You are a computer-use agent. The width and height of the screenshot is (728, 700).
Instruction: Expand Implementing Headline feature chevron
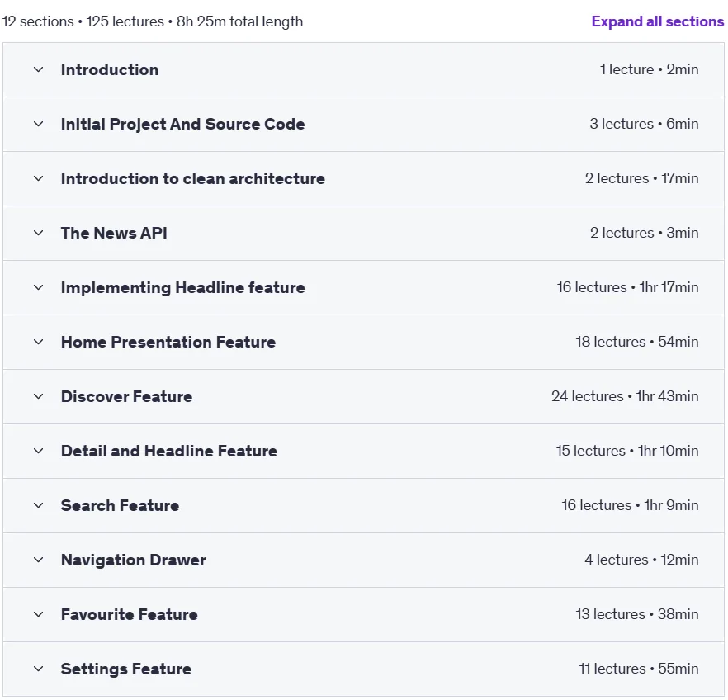coord(39,287)
